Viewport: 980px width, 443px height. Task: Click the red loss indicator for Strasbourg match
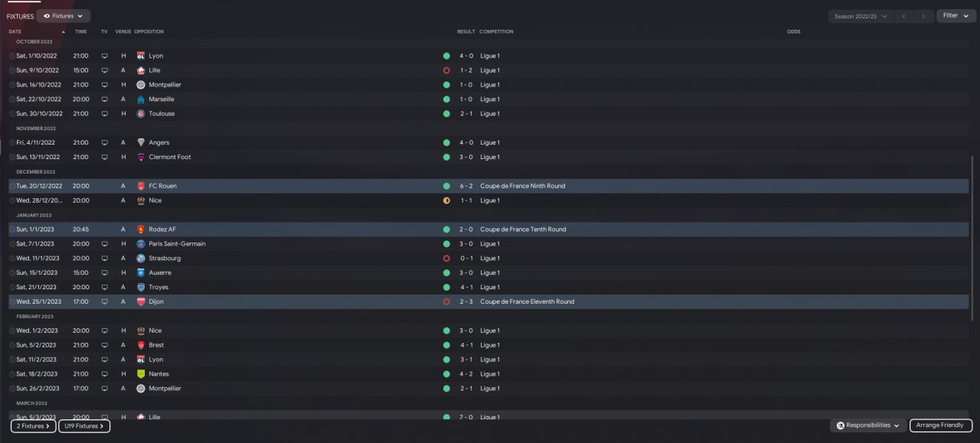[x=446, y=259]
